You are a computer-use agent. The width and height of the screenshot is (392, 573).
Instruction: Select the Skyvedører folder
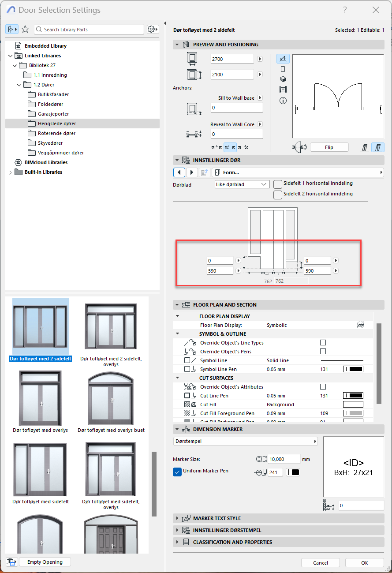(x=50, y=143)
